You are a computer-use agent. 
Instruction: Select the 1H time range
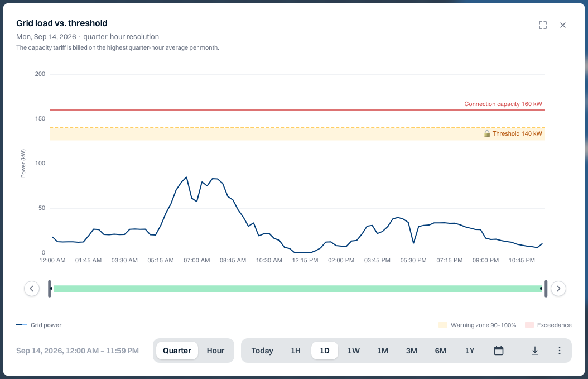point(296,351)
